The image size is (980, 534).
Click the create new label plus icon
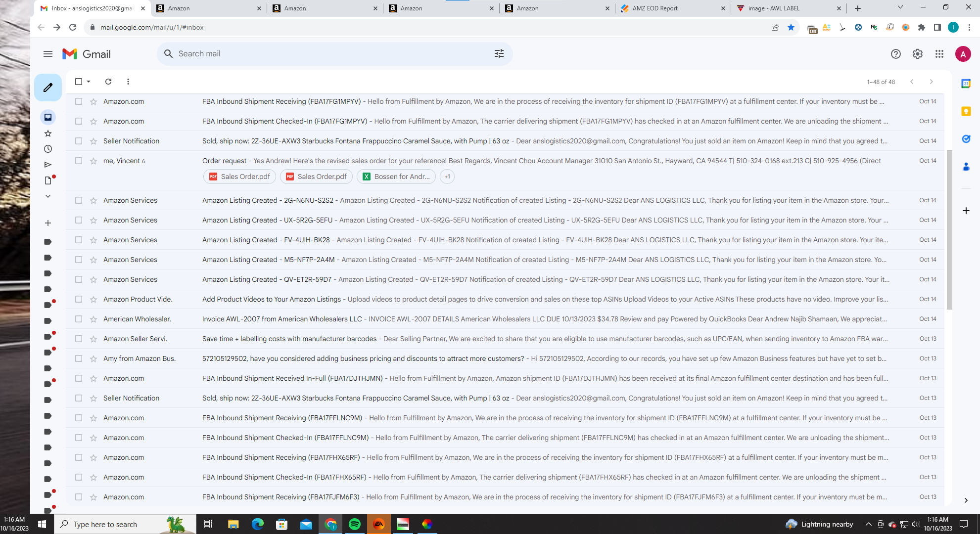point(48,223)
